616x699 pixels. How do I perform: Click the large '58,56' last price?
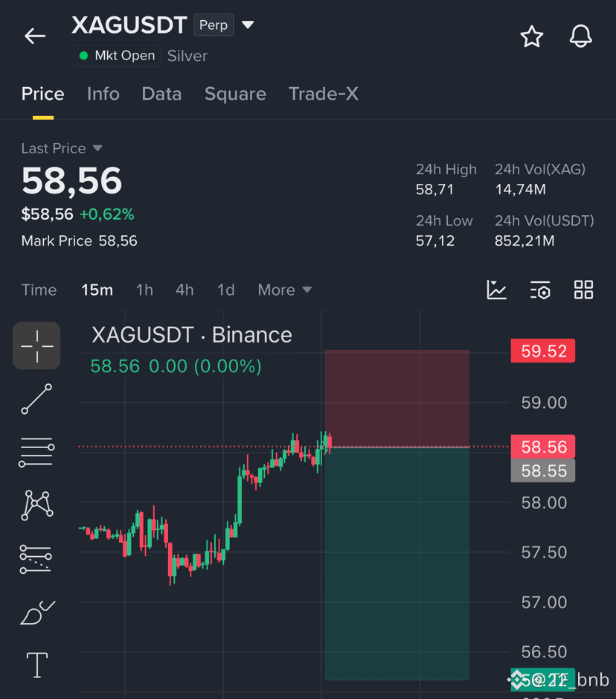pos(71,181)
